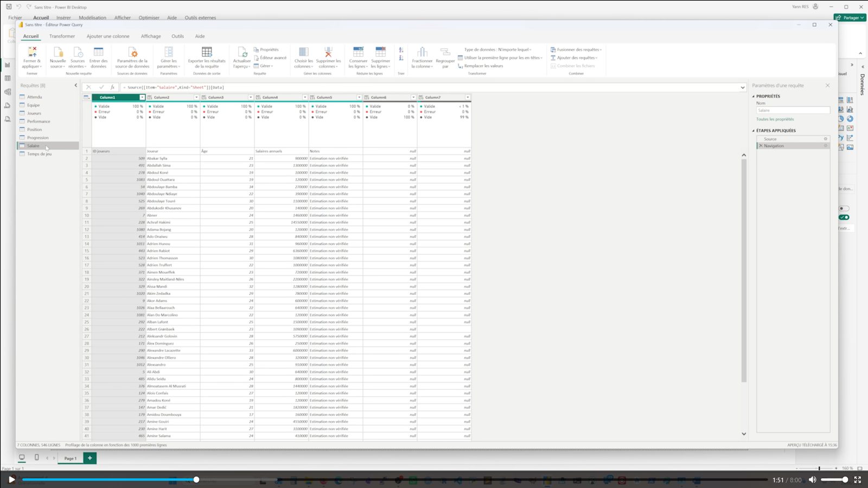Sort ascending with the tri icon
This screenshot has width=868, height=488.
click(x=401, y=50)
